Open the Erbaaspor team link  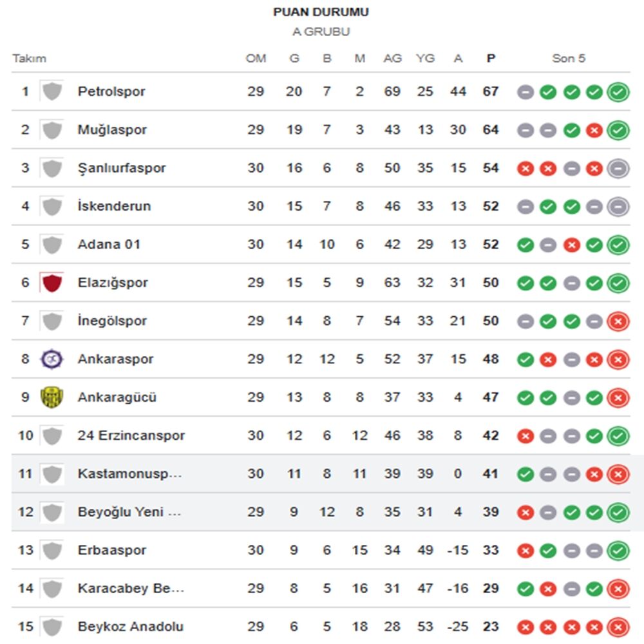[111, 550]
